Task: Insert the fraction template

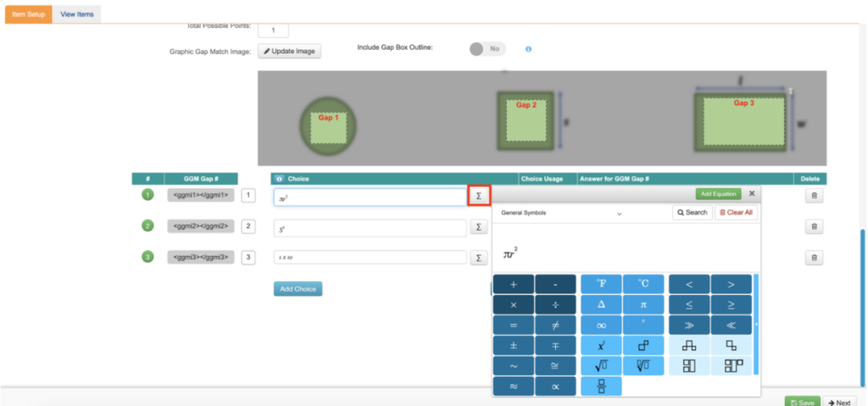Action: tap(600, 386)
